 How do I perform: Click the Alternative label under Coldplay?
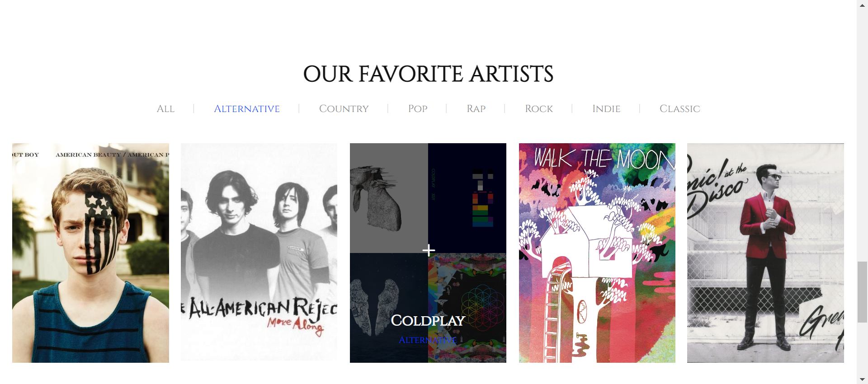click(428, 340)
